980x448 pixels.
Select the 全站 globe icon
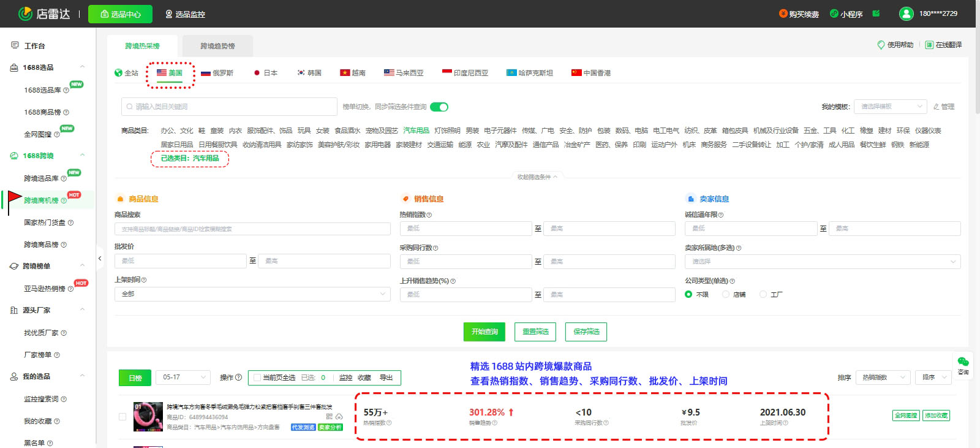click(x=118, y=73)
